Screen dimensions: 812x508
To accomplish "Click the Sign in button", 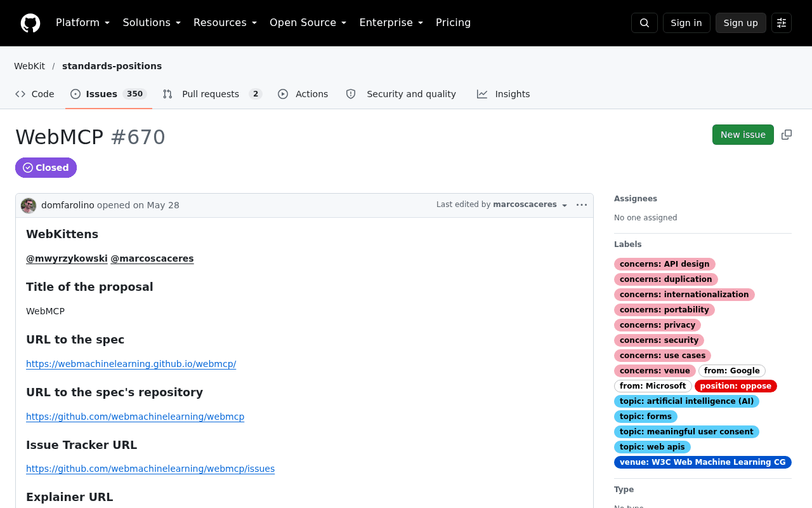I will [686, 23].
